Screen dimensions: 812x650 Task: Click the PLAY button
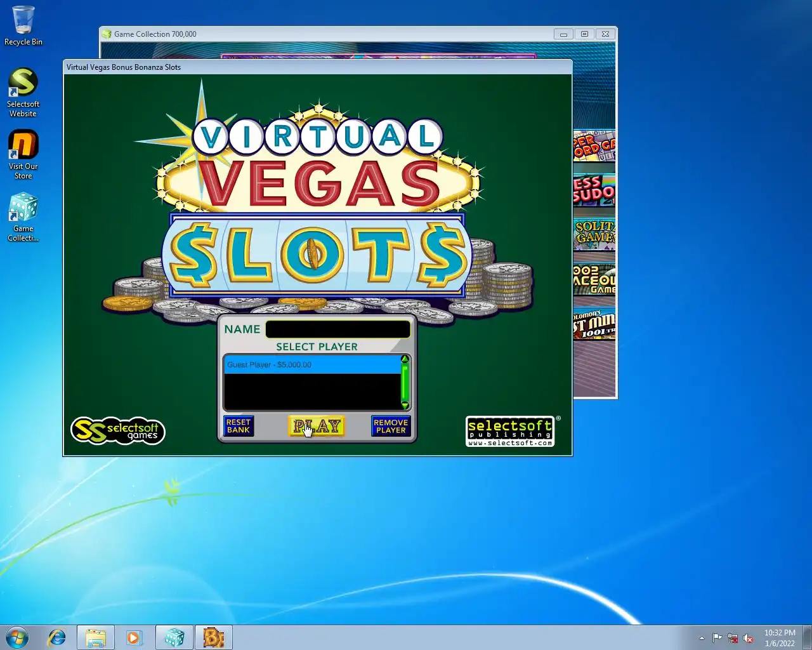click(x=317, y=427)
